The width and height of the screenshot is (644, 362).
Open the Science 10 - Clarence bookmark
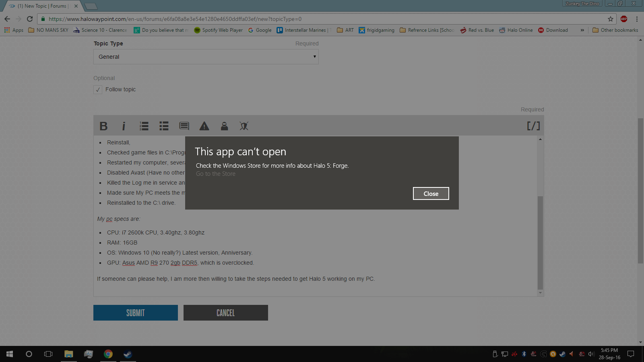100,30
